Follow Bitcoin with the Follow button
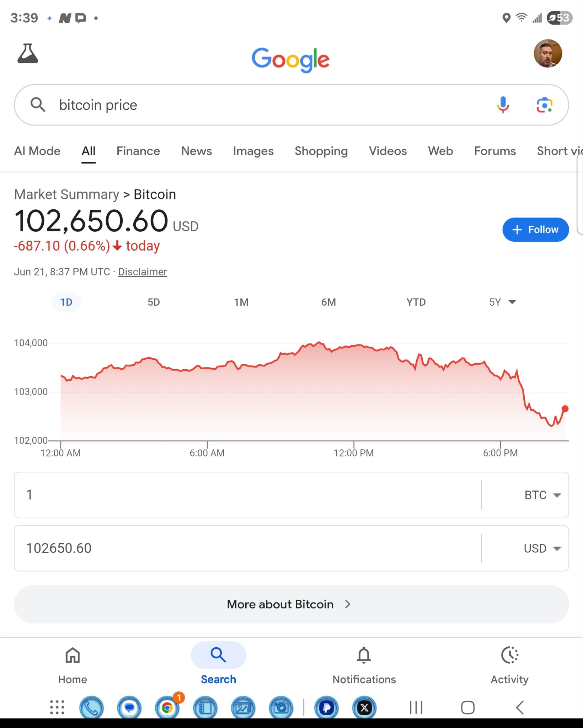The width and height of the screenshot is (583, 728). (x=535, y=230)
